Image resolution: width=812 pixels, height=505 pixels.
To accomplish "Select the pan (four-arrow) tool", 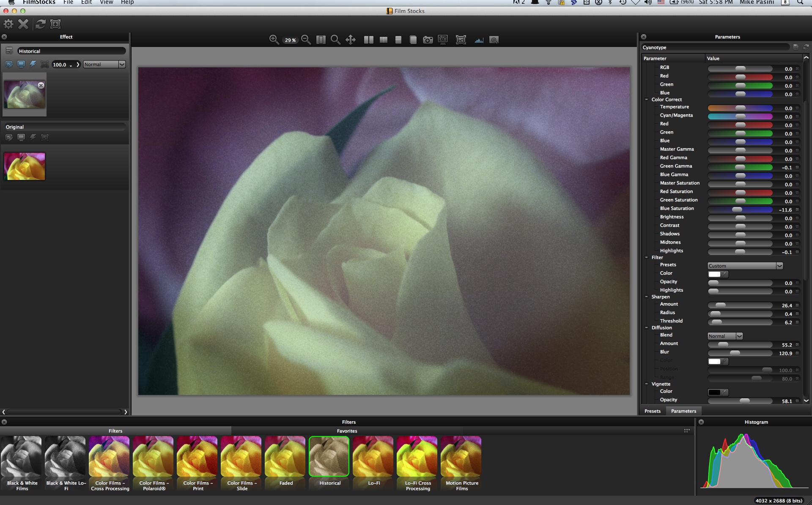I will 350,40.
